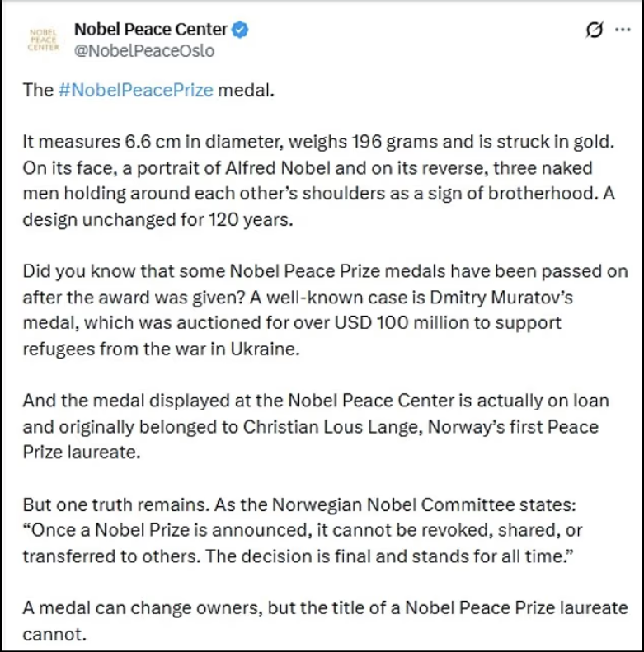
Task: Click the blue verified badge
Action: [x=239, y=30]
